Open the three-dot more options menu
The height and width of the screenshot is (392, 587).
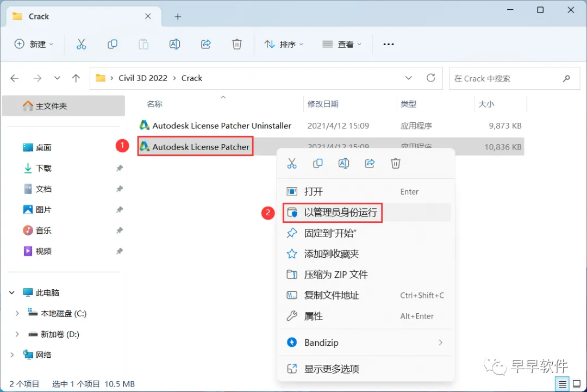point(389,44)
